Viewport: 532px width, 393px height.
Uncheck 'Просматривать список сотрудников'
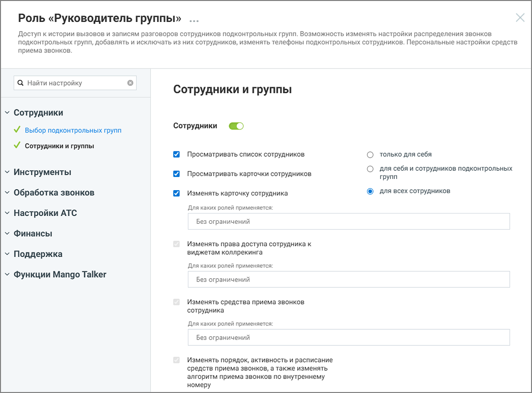click(x=176, y=154)
